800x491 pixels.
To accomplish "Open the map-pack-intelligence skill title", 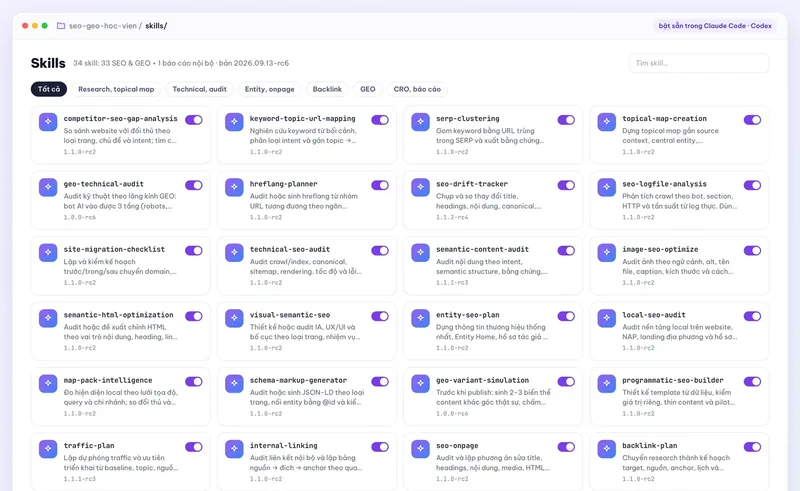I will (108, 380).
